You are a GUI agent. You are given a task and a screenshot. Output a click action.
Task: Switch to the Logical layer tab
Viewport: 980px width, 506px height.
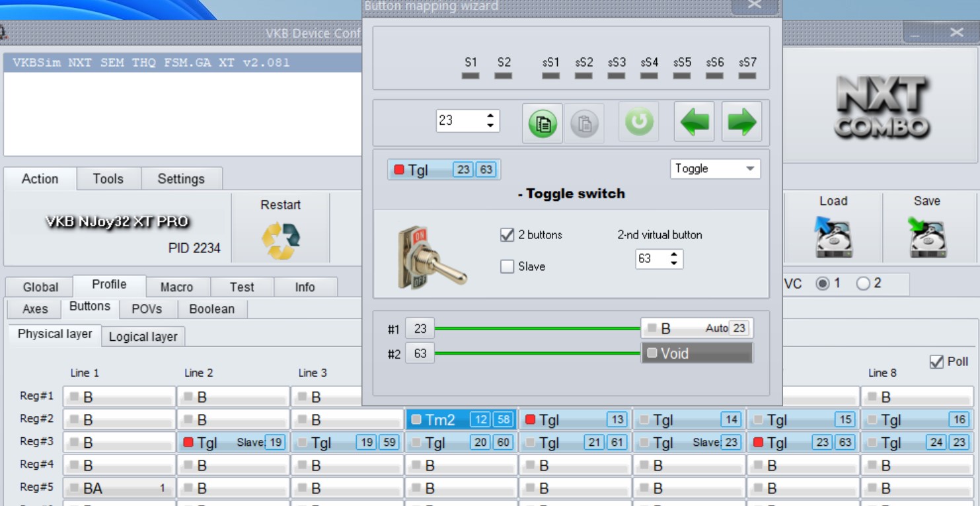pos(143,336)
